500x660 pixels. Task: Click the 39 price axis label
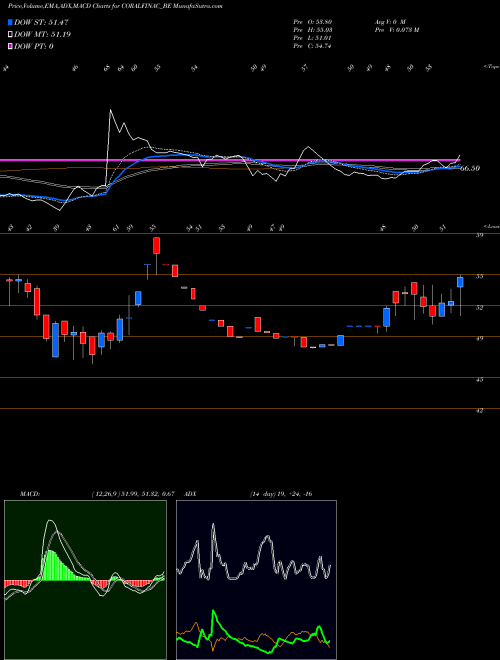(479, 235)
